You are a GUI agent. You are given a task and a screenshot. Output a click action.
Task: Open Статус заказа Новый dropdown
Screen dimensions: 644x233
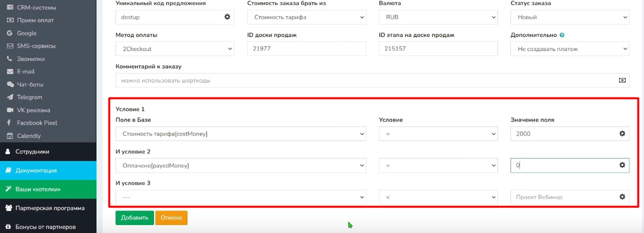[x=570, y=17]
